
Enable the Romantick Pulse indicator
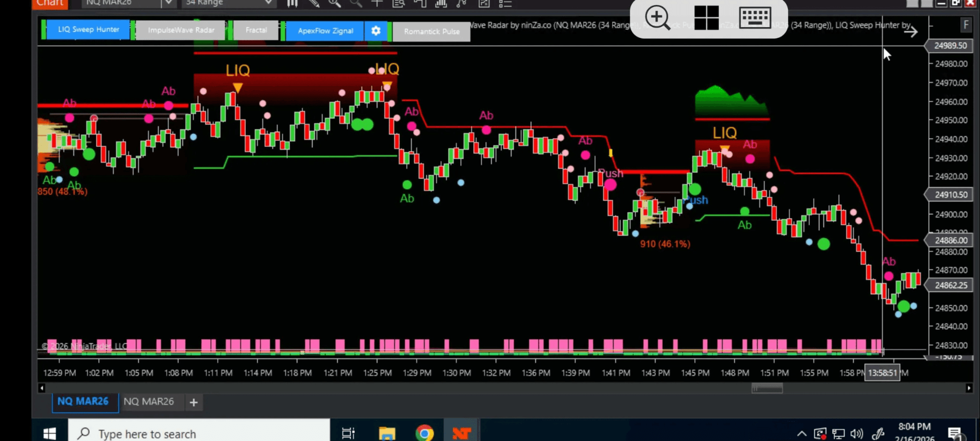[x=432, y=31]
